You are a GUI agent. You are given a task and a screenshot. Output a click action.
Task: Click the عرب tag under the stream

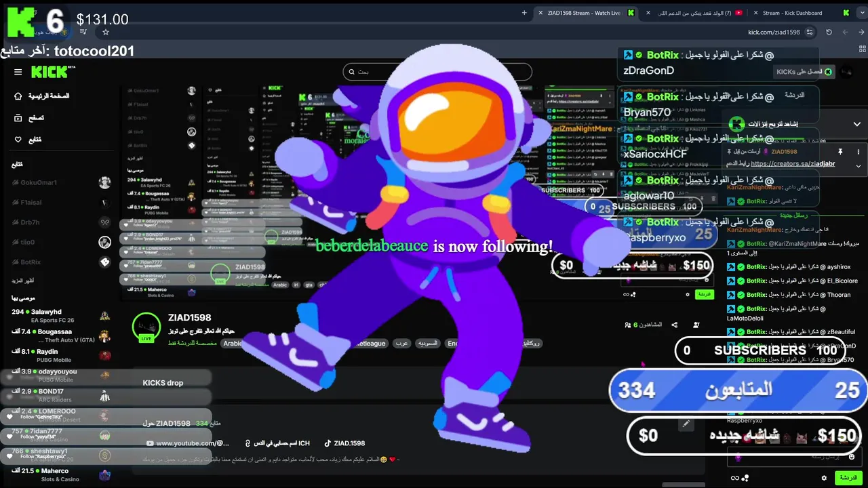pos(402,344)
